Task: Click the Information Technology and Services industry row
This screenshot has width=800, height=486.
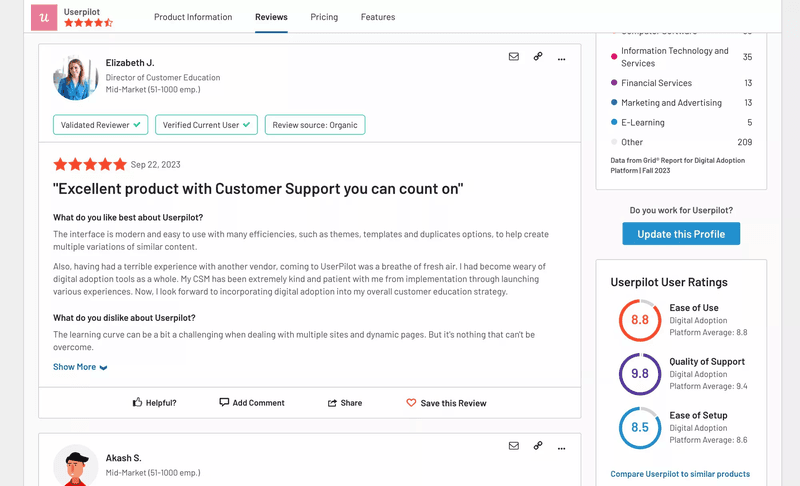Action: click(x=681, y=57)
